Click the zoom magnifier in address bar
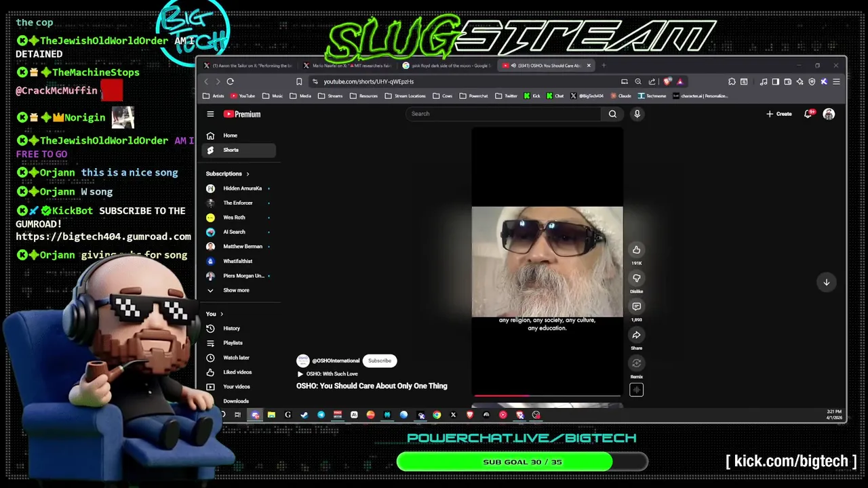The height and width of the screenshot is (488, 868). point(638,81)
